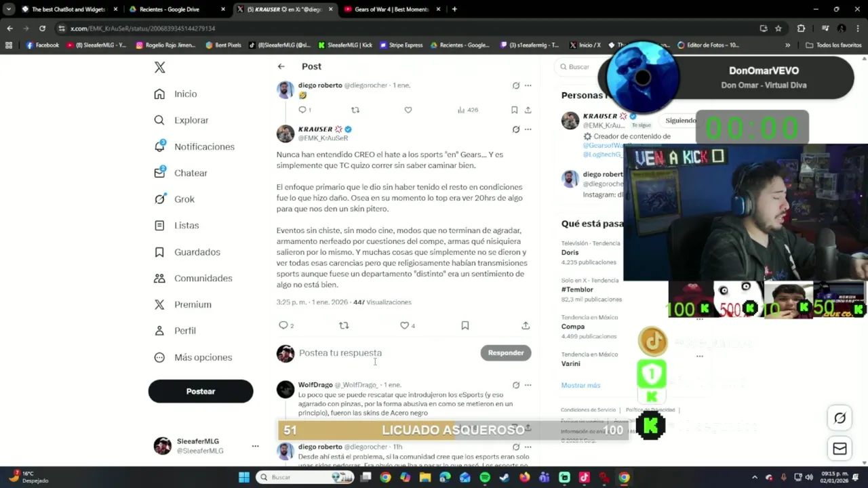Open the Doris trend
868x488 pixels.
click(570, 252)
